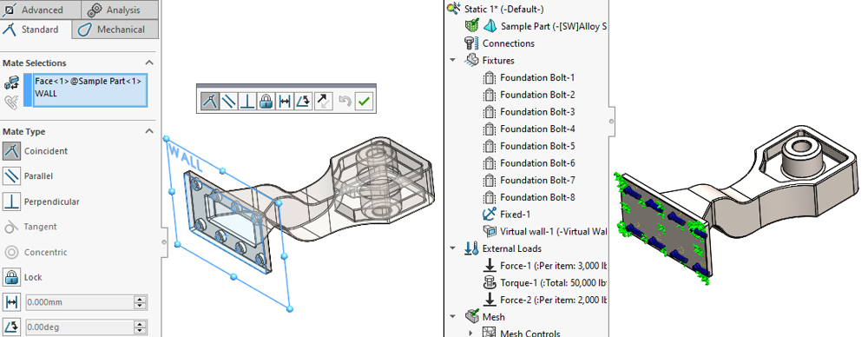Click the Virtual wall-1 icon
Image resolution: width=868 pixels, height=337 pixels.
490,231
